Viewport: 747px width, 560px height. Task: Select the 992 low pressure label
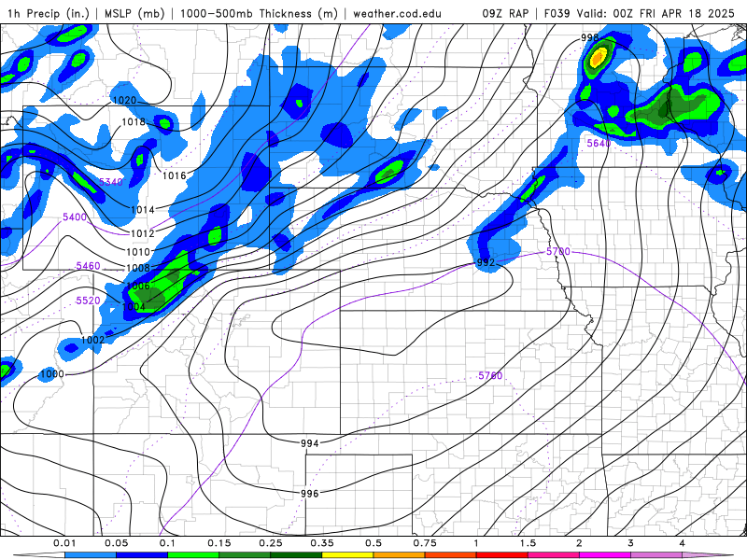coord(486,262)
